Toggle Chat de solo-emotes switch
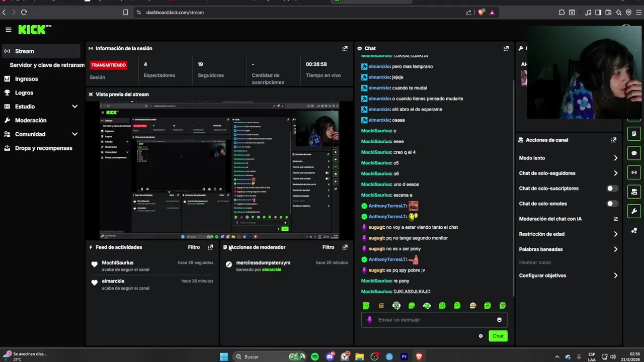Viewport: 644px width, 362px height. pyautogui.click(x=612, y=204)
